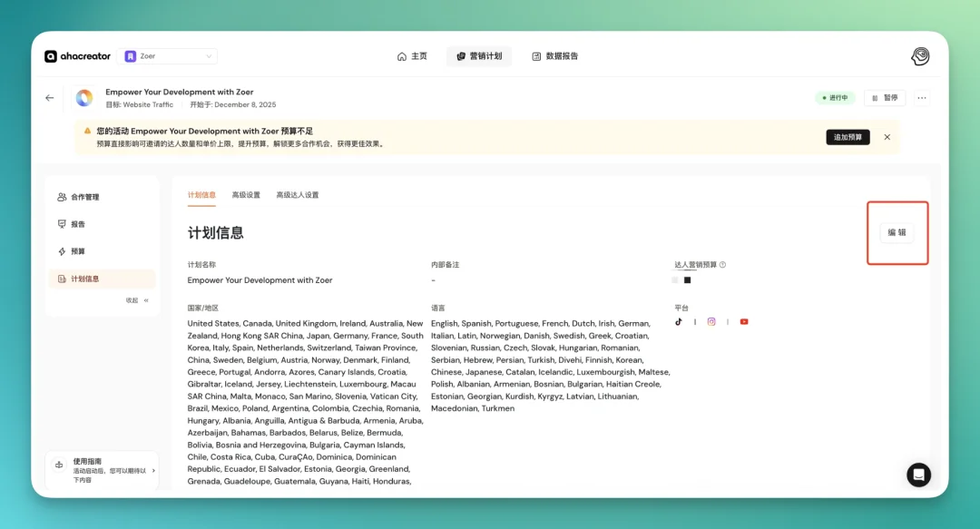Select the black budget swatch
Viewport: 980px width, 529px height.
click(x=688, y=279)
